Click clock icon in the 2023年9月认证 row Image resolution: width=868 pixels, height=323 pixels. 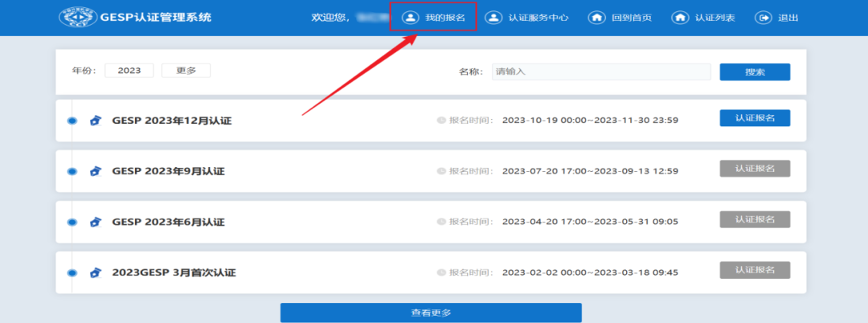pyautogui.click(x=441, y=171)
